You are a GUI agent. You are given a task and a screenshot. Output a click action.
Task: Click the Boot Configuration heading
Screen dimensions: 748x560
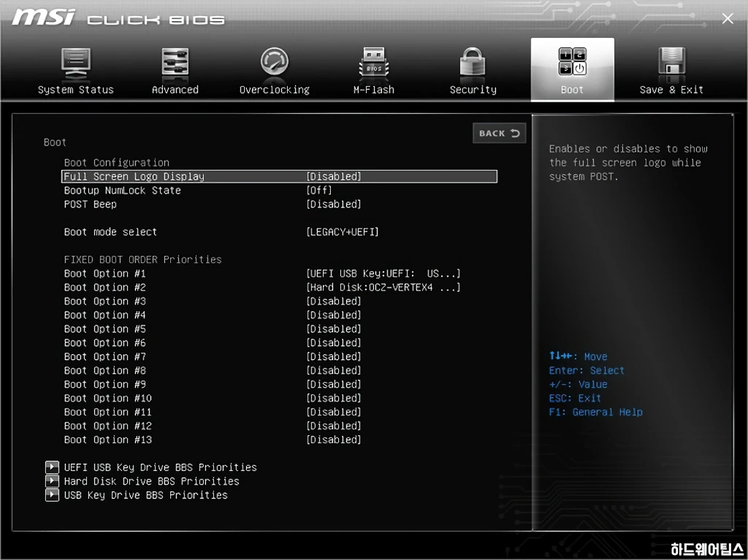[x=116, y=163]
